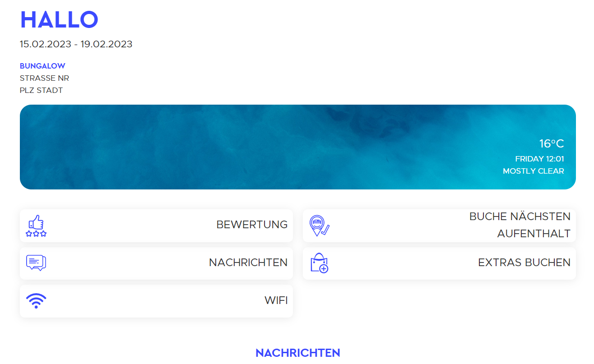Screen dimensions: 594x364
Task: Click the blue ocean weather banner image
Action: coord(298,147)
